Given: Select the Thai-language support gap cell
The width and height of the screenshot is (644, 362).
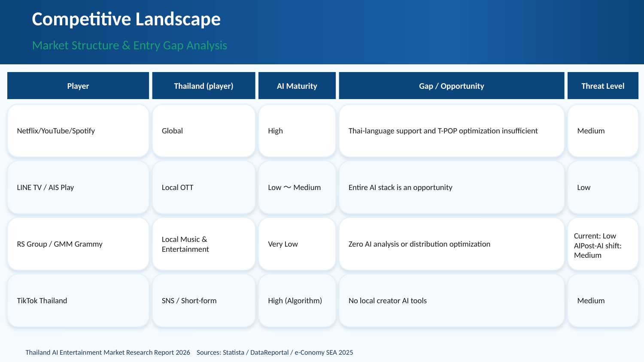Looking at the screenshot, I should point(452,131).
